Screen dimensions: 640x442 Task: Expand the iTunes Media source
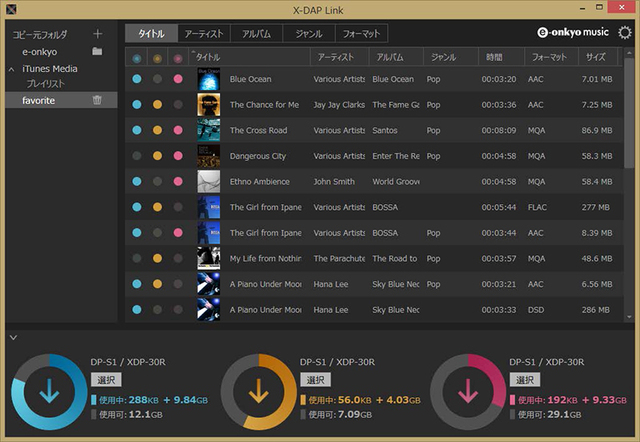(12, 68)
